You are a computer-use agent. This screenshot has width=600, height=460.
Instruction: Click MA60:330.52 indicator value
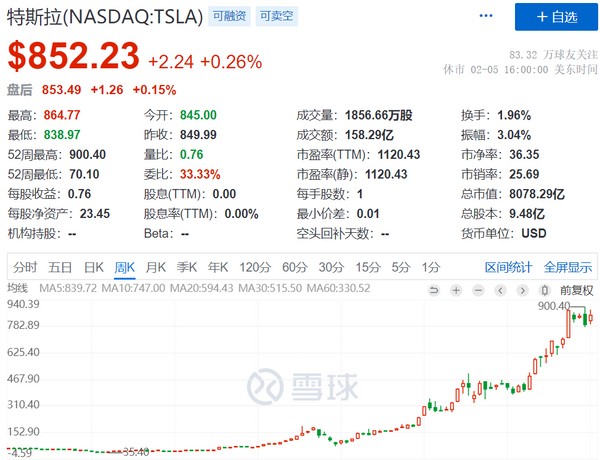pos(338,288)
